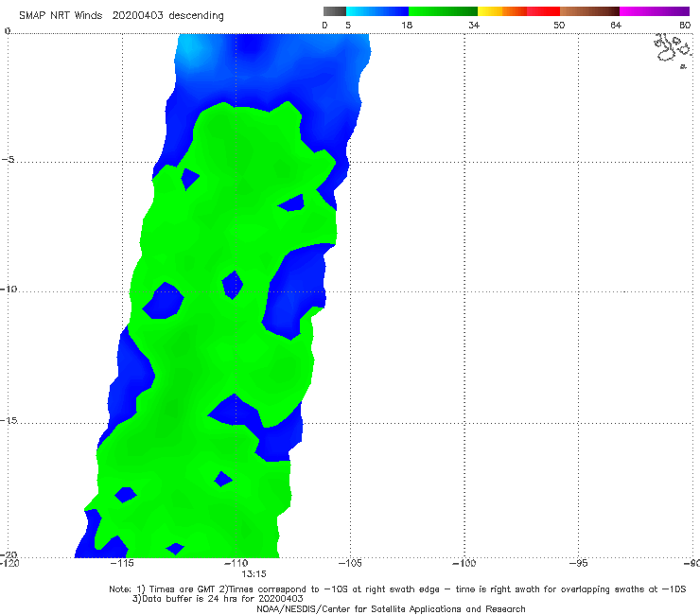Click the color bar label '50'
Screen dimensions: 700x615
pyautogui.click(x=559, y=26)
